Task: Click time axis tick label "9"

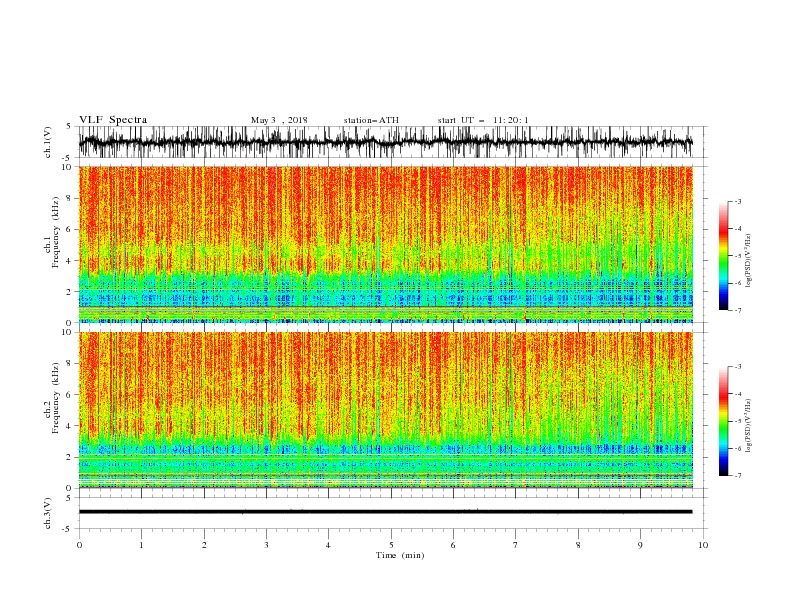Action: pos(640,545)
